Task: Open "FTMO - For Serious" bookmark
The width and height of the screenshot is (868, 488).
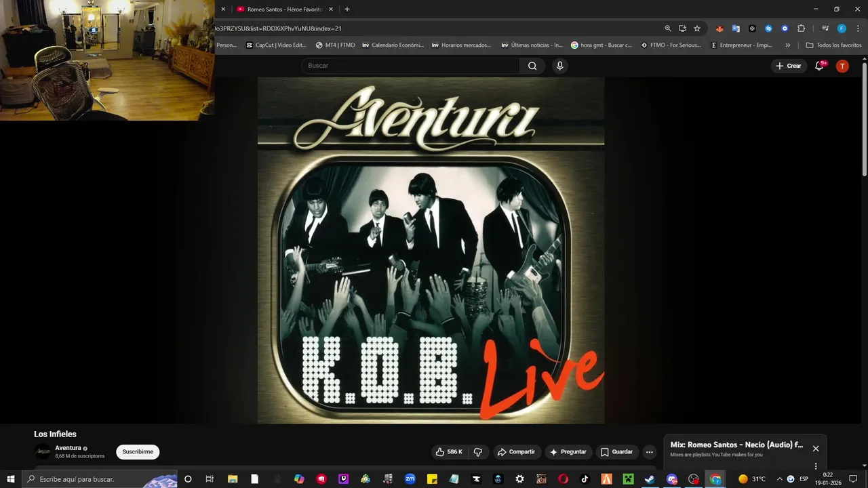Action: point(671,45)
